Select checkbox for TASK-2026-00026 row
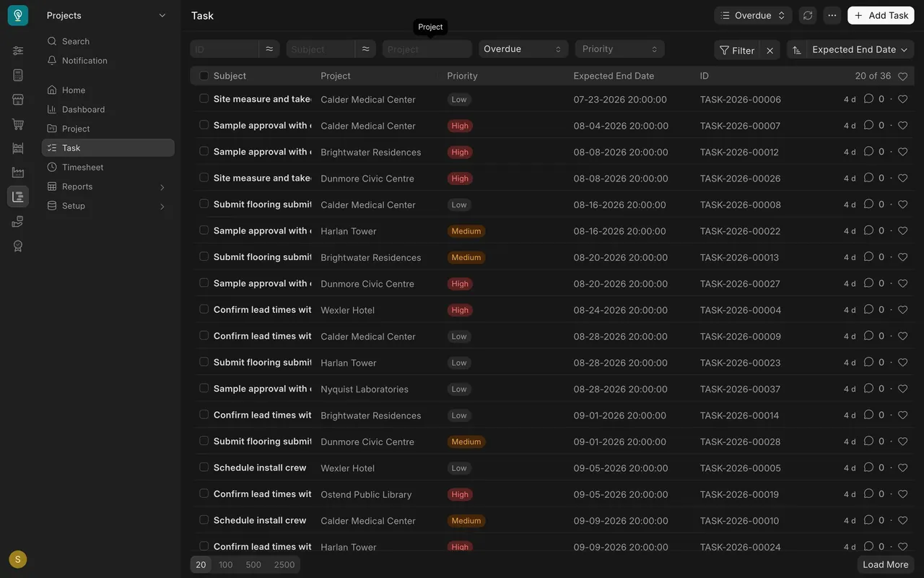 tap(204, 178)
